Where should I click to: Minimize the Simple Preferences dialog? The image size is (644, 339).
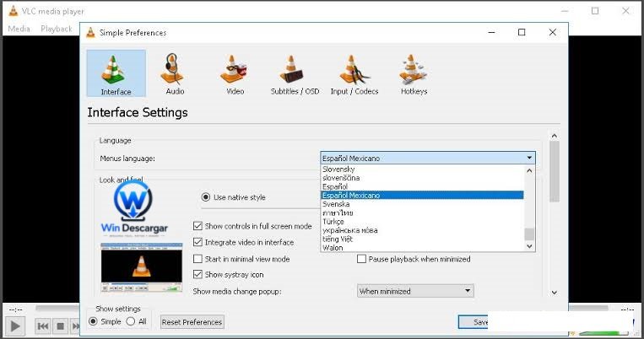click(x=491, y=32)
